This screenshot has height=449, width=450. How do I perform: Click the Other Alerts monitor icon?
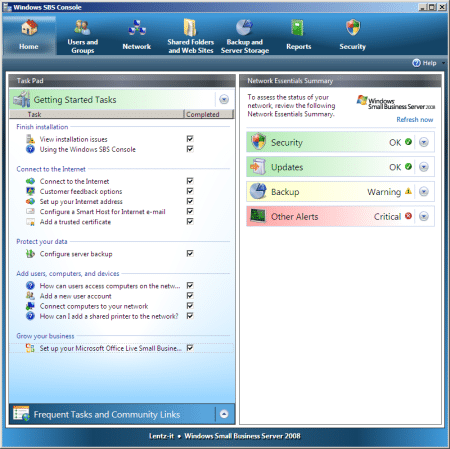[x=258, y=216]
